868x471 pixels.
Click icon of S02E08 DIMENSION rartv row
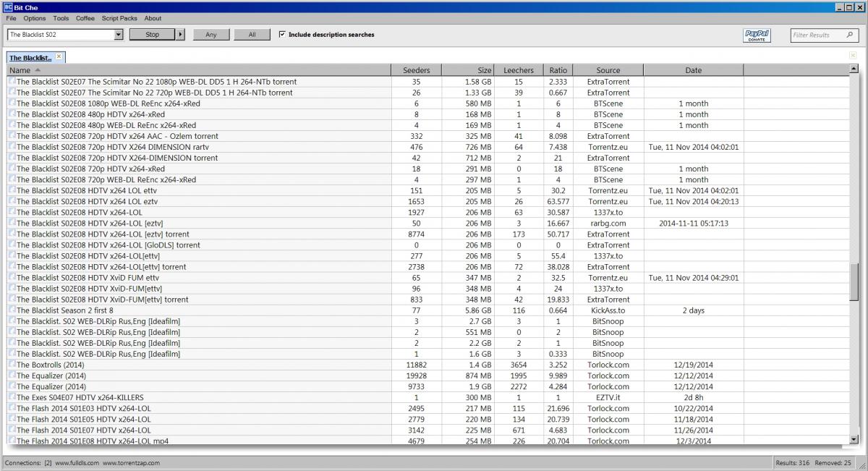(12, 147)
